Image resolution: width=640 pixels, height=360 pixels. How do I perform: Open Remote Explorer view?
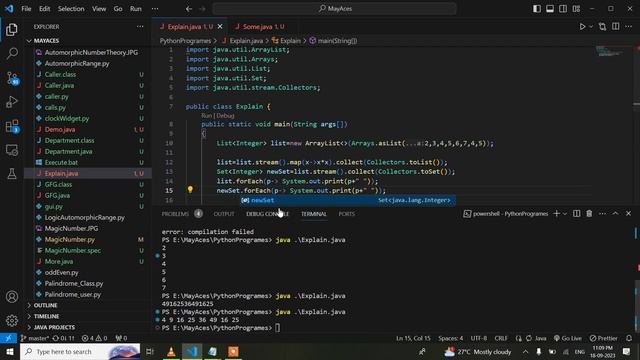[x=12, y=150]
